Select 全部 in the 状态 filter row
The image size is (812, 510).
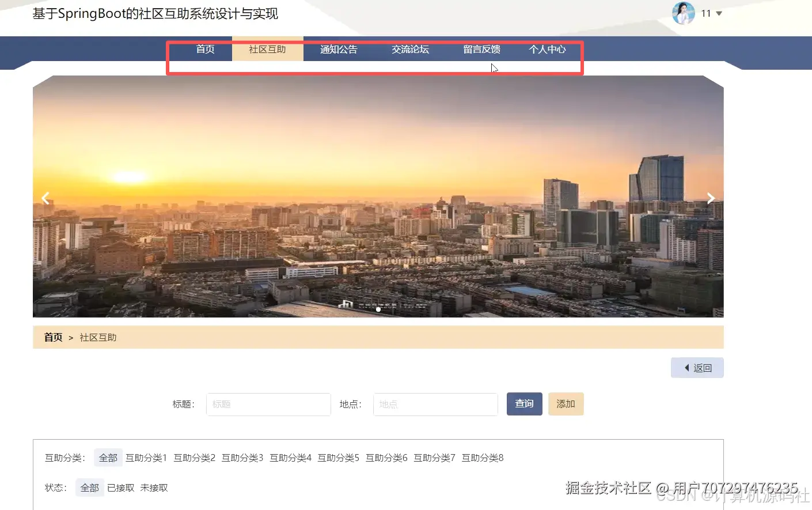(x=89, y=487)
